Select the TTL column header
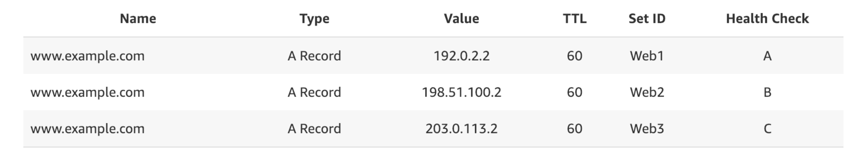 click(x=574, y=19)
